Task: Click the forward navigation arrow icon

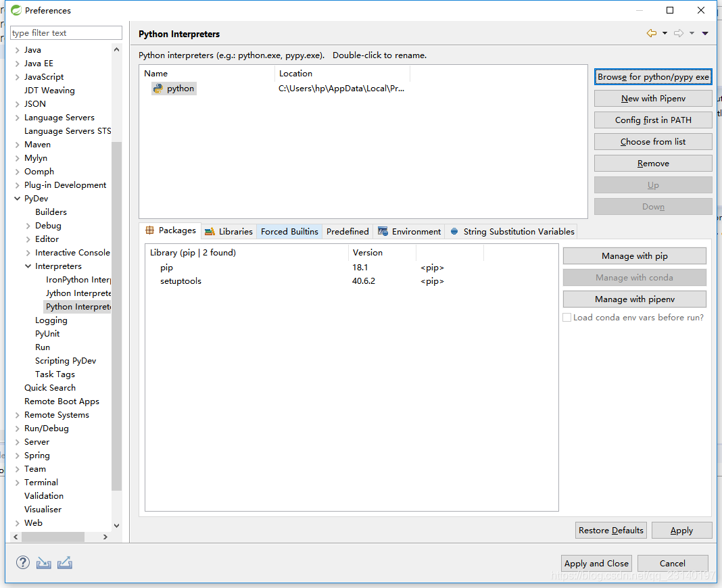Action: [678, 33]
